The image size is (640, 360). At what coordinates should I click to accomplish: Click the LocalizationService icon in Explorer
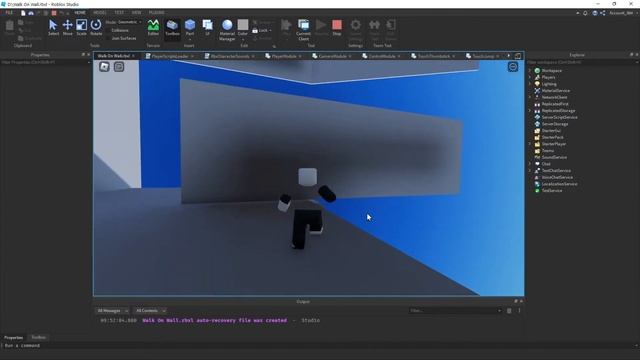click(x=537, y=184)
